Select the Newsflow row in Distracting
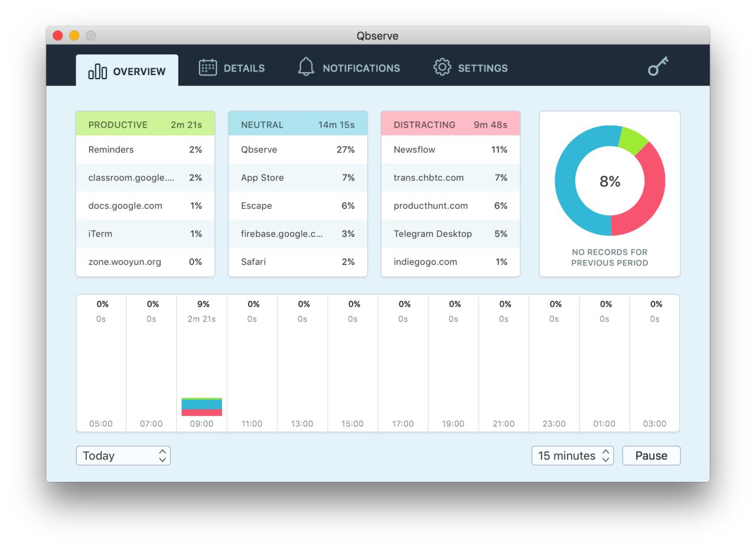756x548 pixels. click(x=450, y=150)
